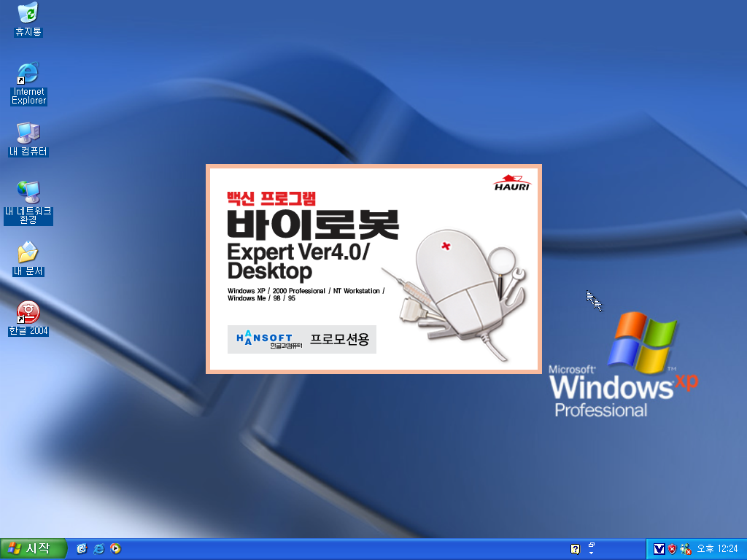
Task: Launch Internet Explorer from the Quick Launch bar
Action: 98,548
